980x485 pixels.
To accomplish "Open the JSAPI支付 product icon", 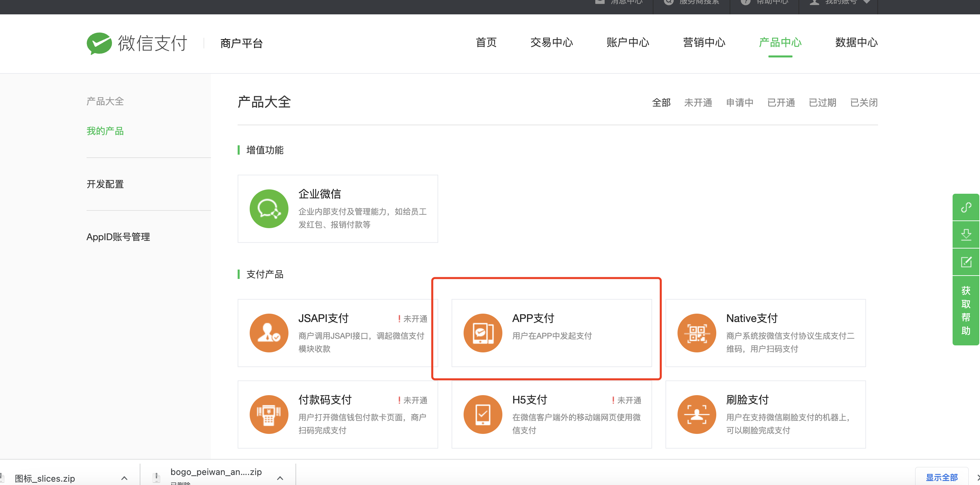I will (x=269, y=333).
